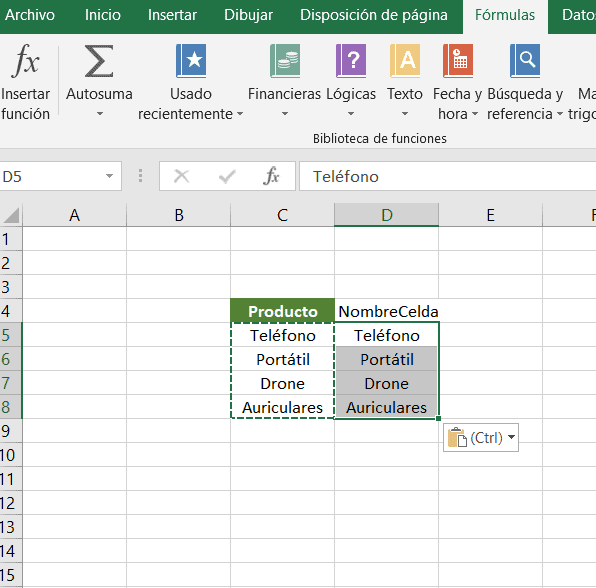
Task: Open the Lógicas question-mark book icon
Action: (x=351, y=61)
